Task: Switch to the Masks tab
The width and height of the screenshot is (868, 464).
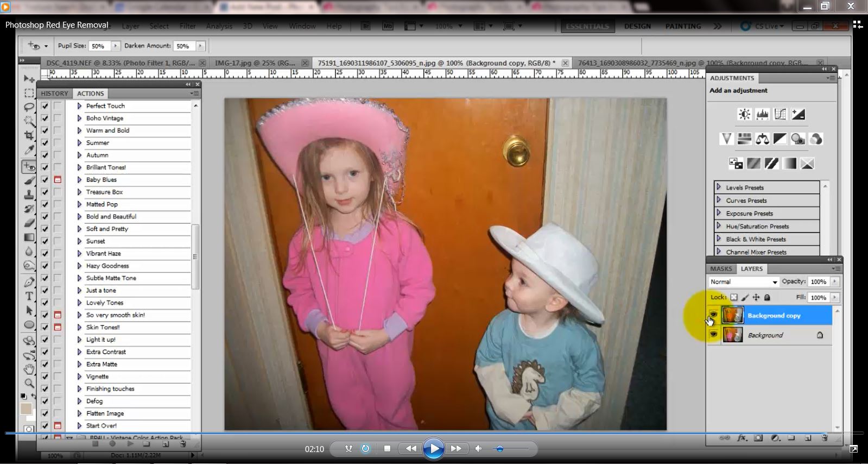Action: click(721, 268)
